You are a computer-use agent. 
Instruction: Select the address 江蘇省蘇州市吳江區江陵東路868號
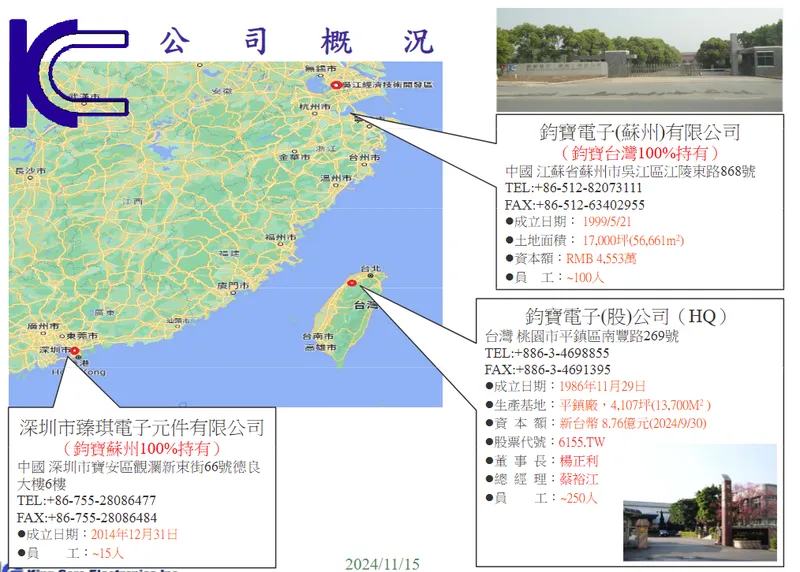click(x=646, y=171)
